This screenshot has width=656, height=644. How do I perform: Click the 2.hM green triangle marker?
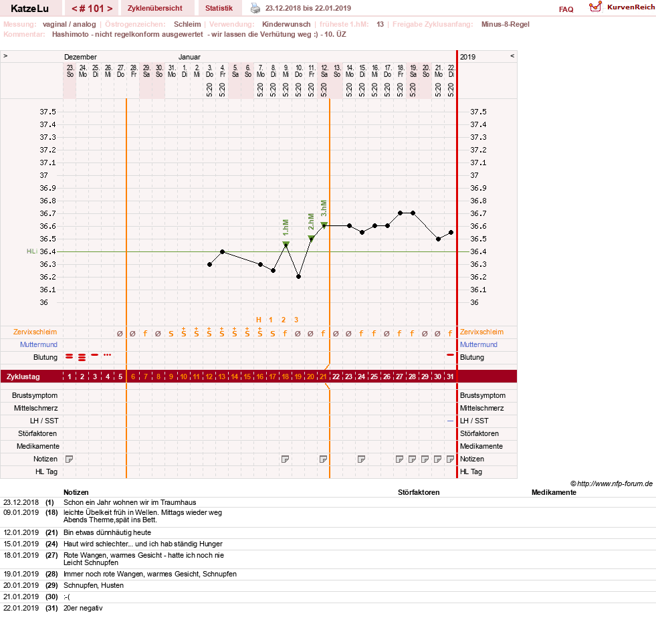pos(311,237)
